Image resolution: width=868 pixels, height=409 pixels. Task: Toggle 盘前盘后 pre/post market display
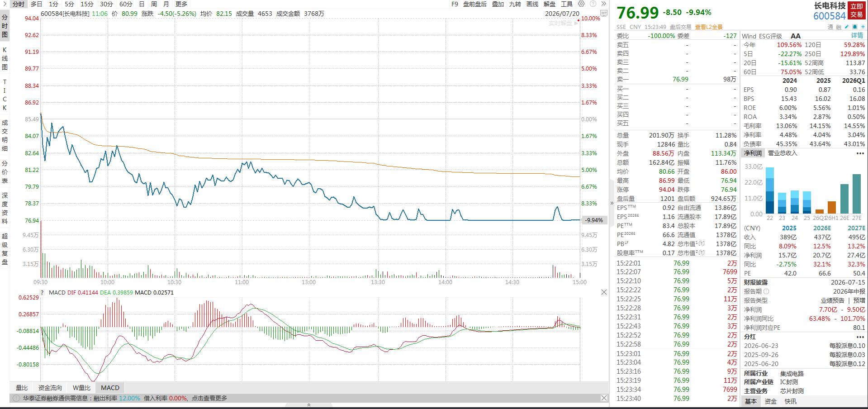(x=475, y=4)
